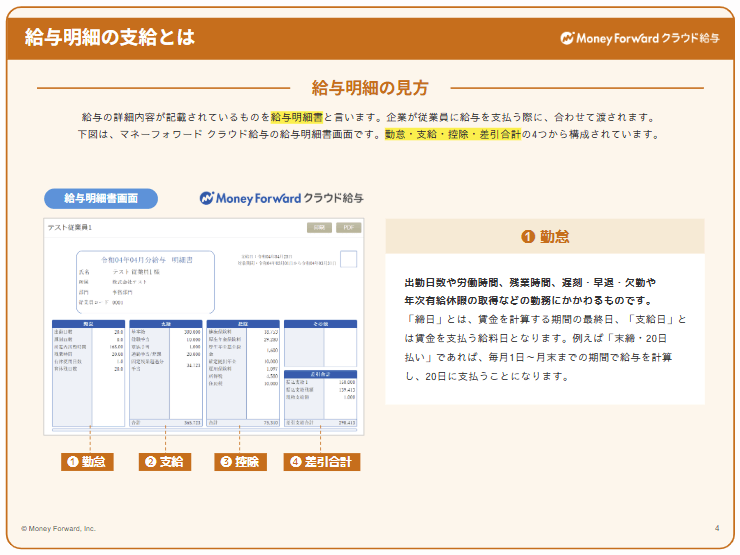The image size is (740, 555).
Task: Click page number 4 in footer
Action: (717, 528)
